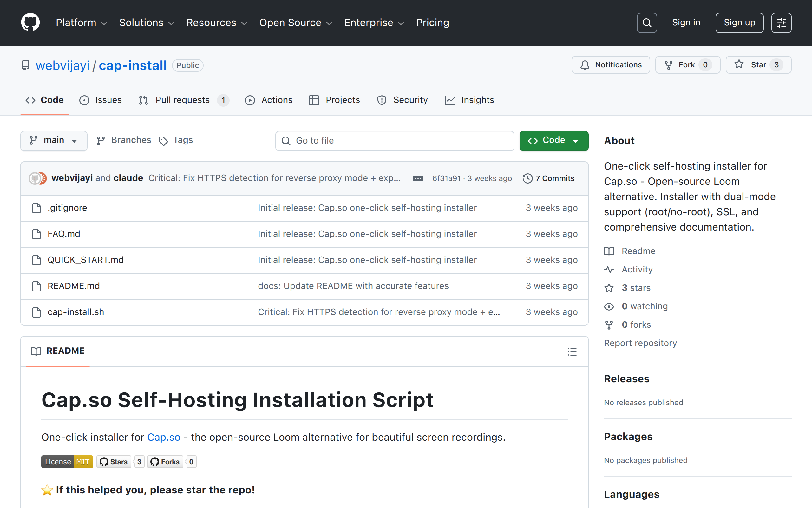Click the webvijayi and claude avatar stack

coord(37,178)
